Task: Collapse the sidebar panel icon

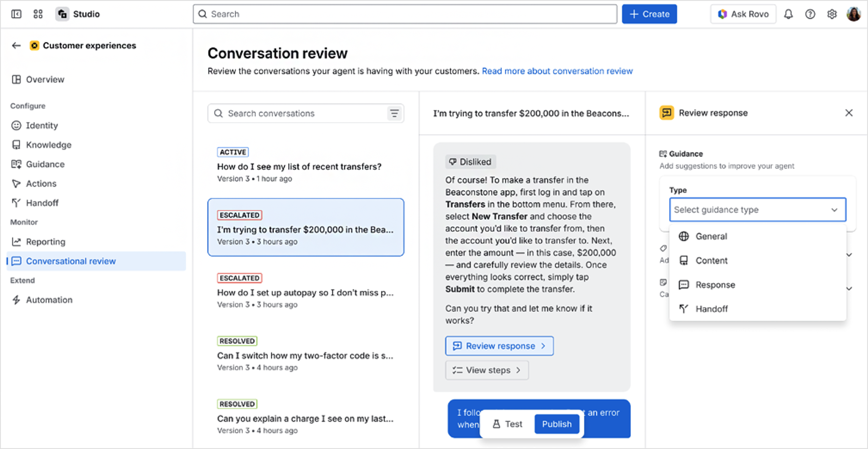Action: pyautogui.click(x=16, y=14)
